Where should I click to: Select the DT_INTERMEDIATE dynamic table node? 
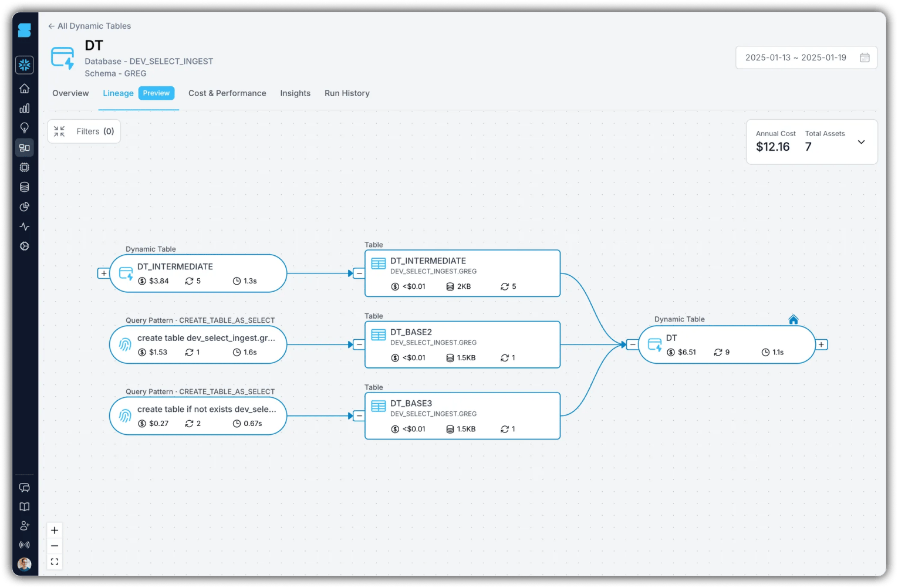(198, 273)
